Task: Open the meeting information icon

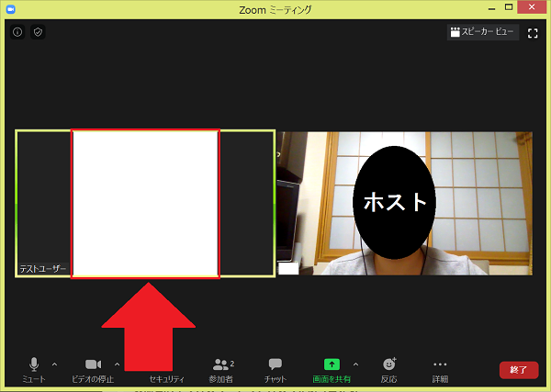Action: point(17,32)
